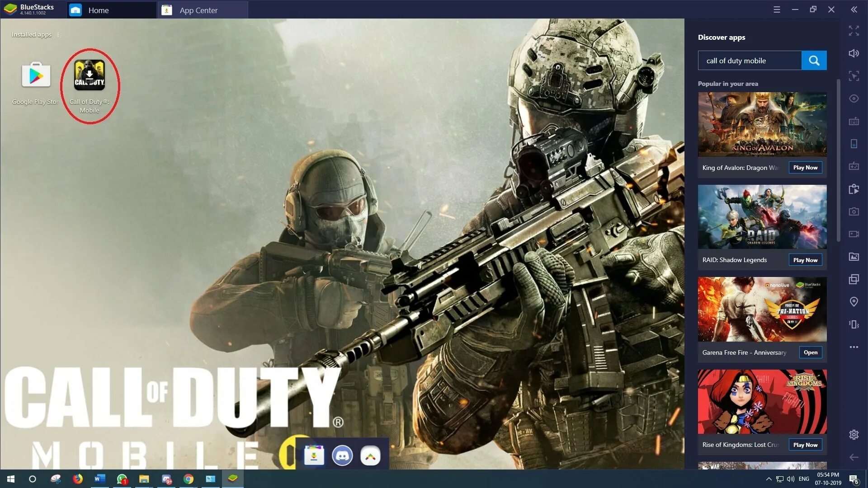Click the Discover apps search field
The width and height of the screenshot is (868, 488).
(749, 61)
